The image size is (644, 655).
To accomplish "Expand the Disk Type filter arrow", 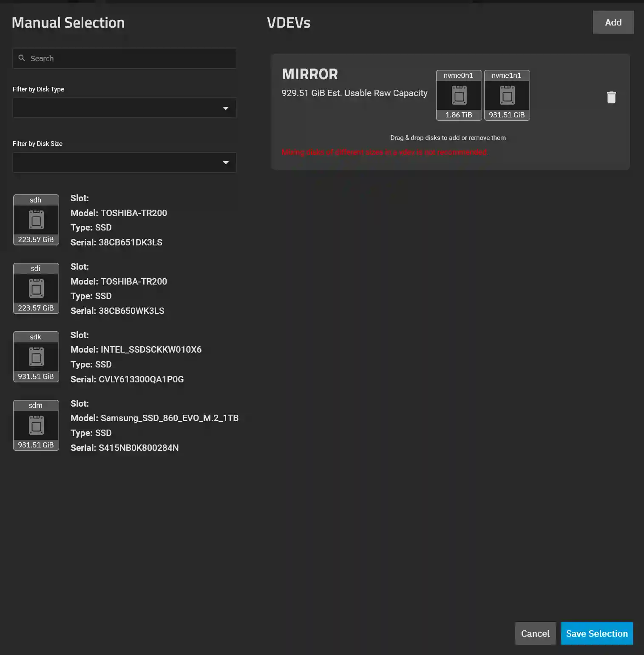I will [x=226, y=108].
